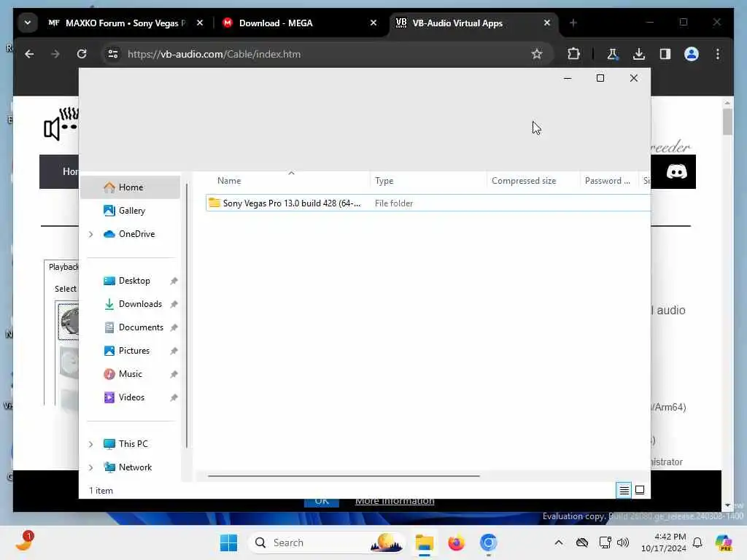Click the taskbar Search box
This screenshot has height=560, width=747.
(327, 542)
